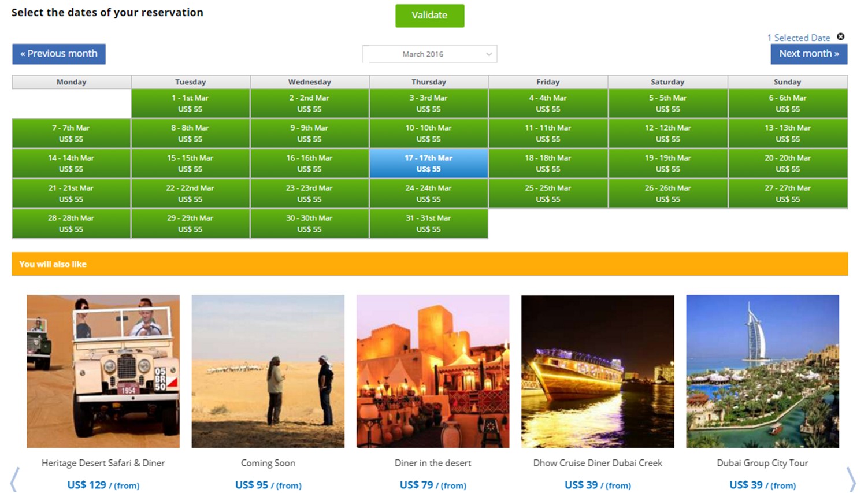Click Dubai Group City Tour title
868x493 pixels.
(x=763, y=463)
